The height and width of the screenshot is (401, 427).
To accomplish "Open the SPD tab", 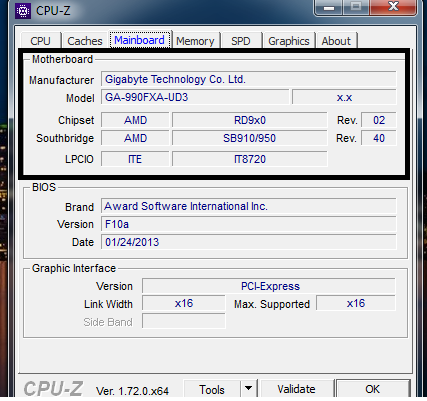I will 241,41.
